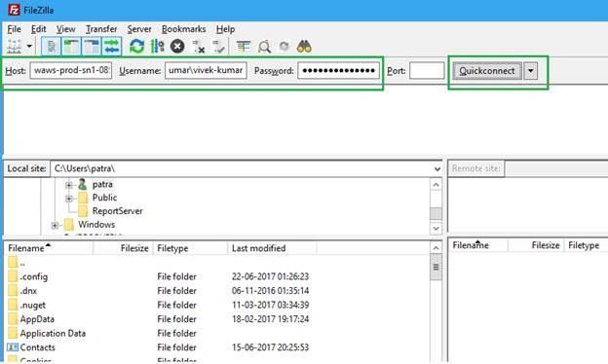
Task: Toggle the transfer queue display
Action: 112,47
